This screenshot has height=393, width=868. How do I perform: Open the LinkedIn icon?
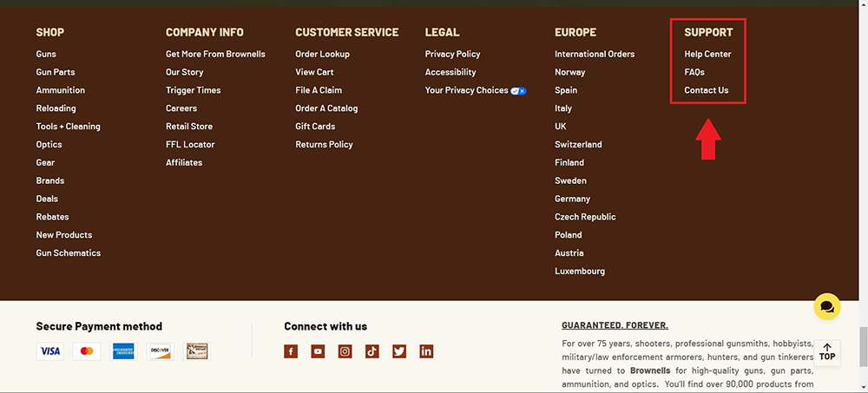(x=426, y=351)
